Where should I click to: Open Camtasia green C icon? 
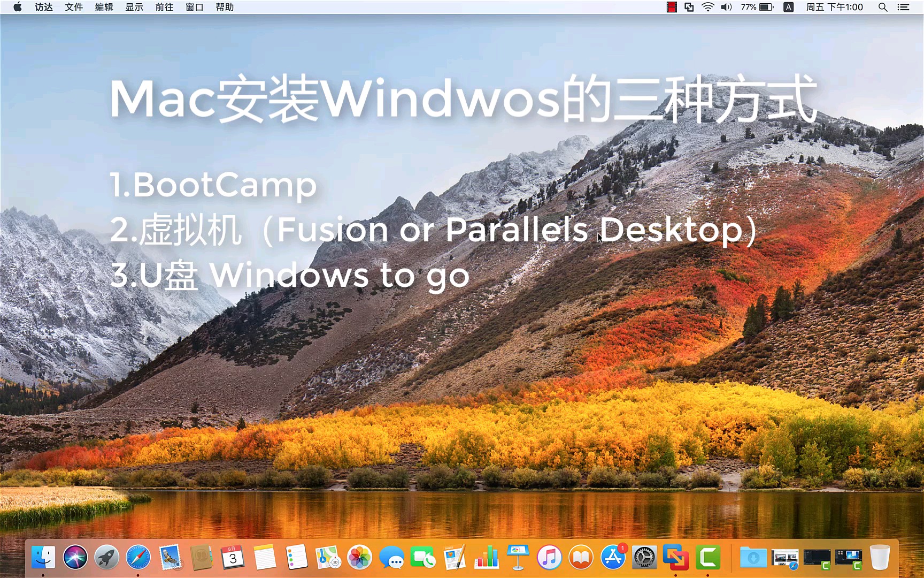point(707,558)
